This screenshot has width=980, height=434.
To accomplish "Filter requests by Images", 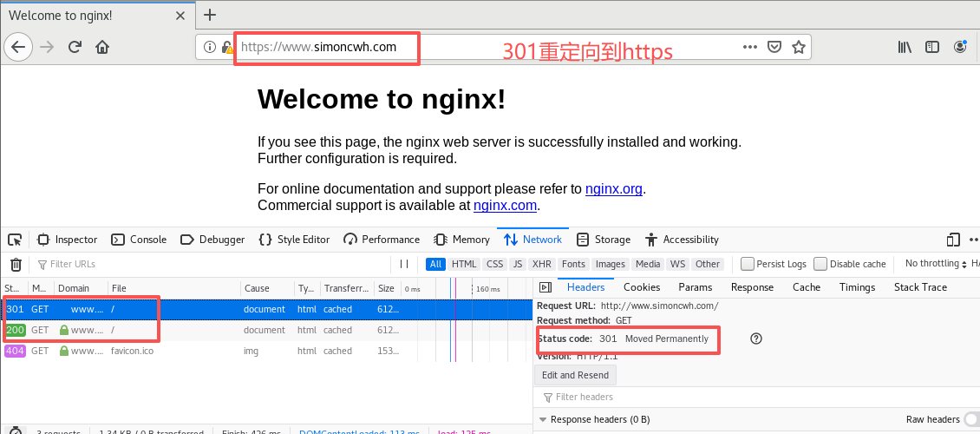I will 610,264.
